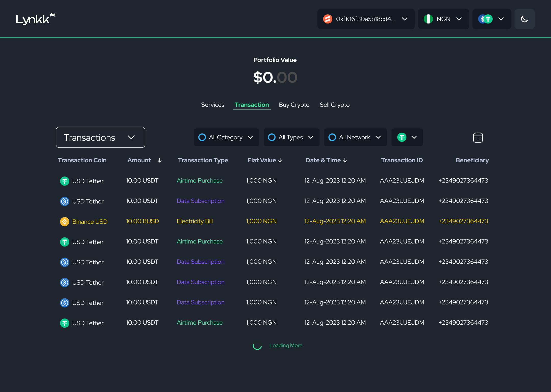Click the Transaction Coin column header
The width and height of the screenshot is (551, 392).
82,160
